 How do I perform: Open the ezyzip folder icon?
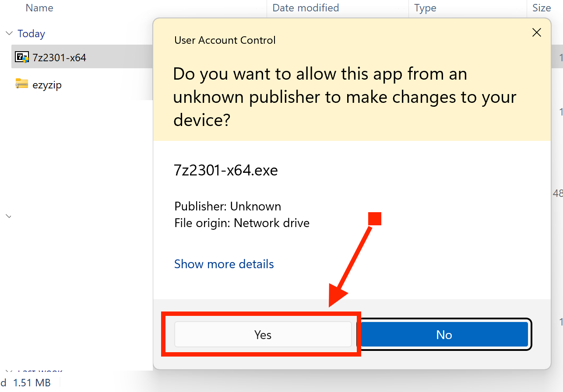tap(21, 84)
